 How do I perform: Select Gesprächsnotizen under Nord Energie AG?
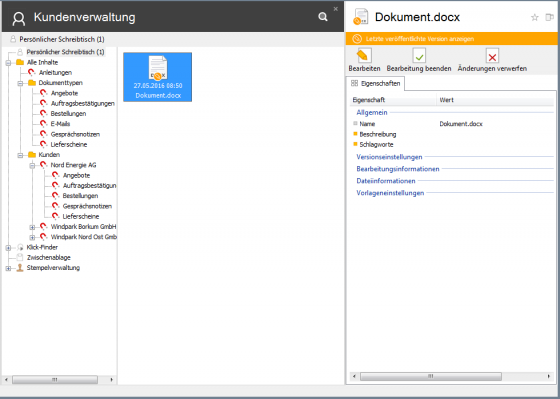[87, 206]
